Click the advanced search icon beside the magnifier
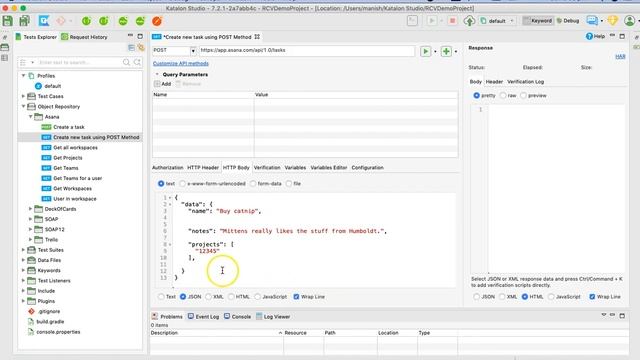This screenshot has width=640, height=360. coord(138,62)
